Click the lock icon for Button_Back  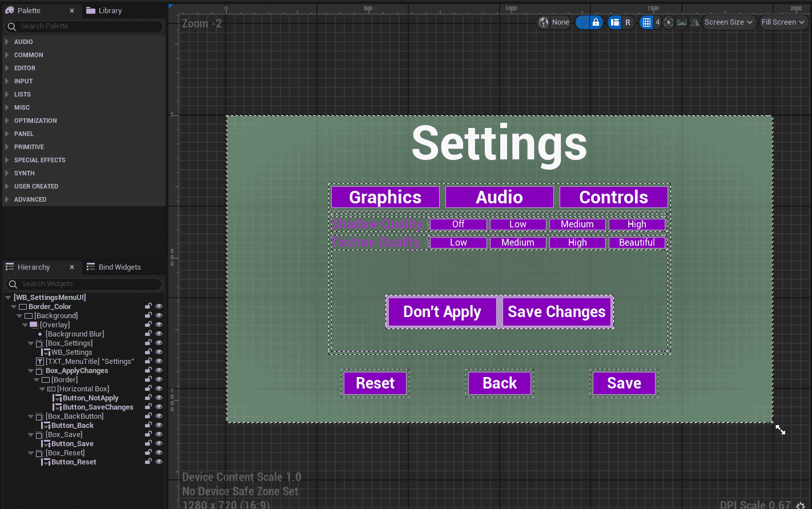pos(148,426)
